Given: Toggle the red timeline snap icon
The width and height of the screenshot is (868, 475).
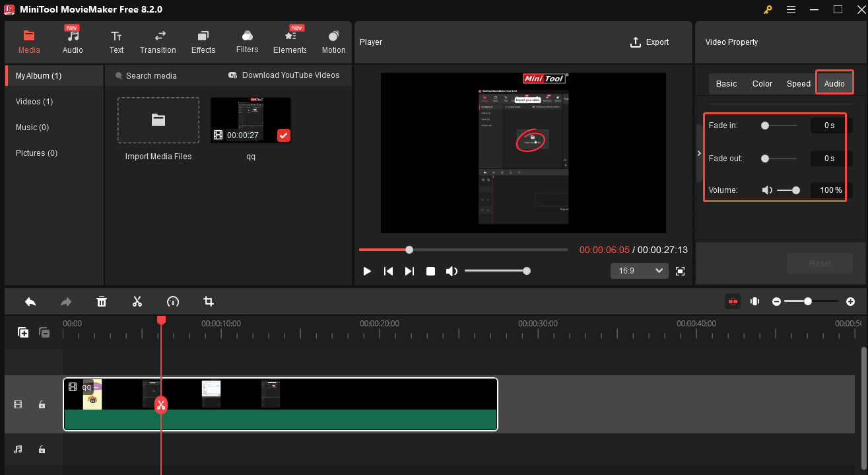Looking at the screenshot, I should [x=733, y=301].
